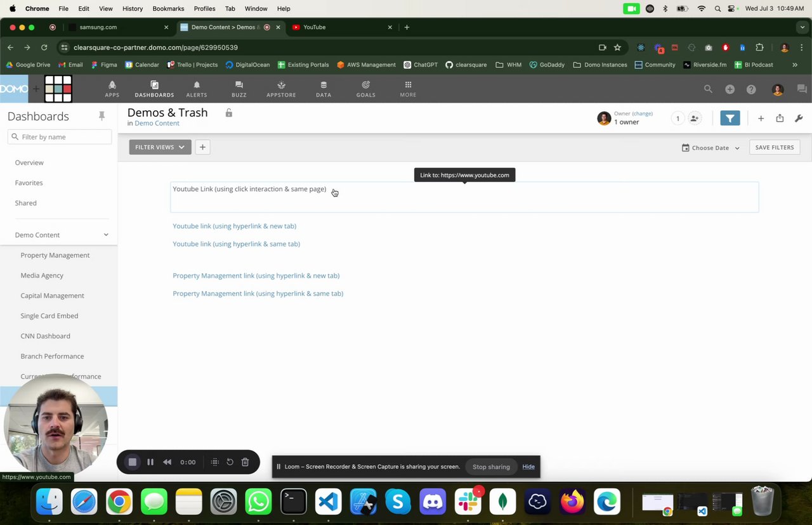This screenshot has width=812, height=525.
Task: Open the Apps section in Domo navigation
Action: (x=112, y=89)
